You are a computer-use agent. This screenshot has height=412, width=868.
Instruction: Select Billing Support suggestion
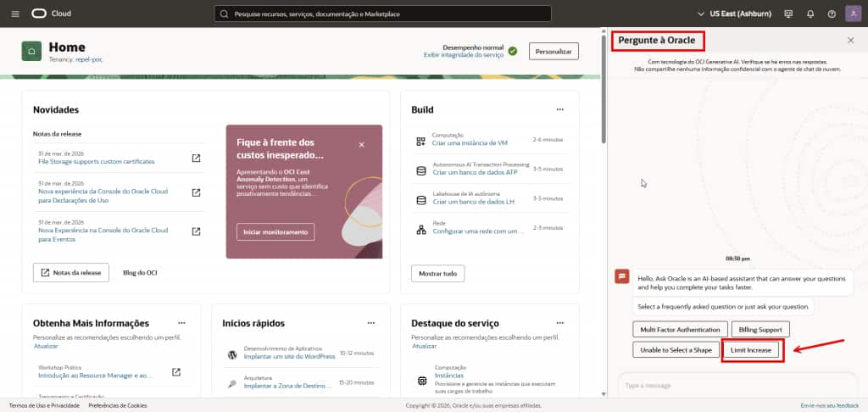[x=760, y=330]
